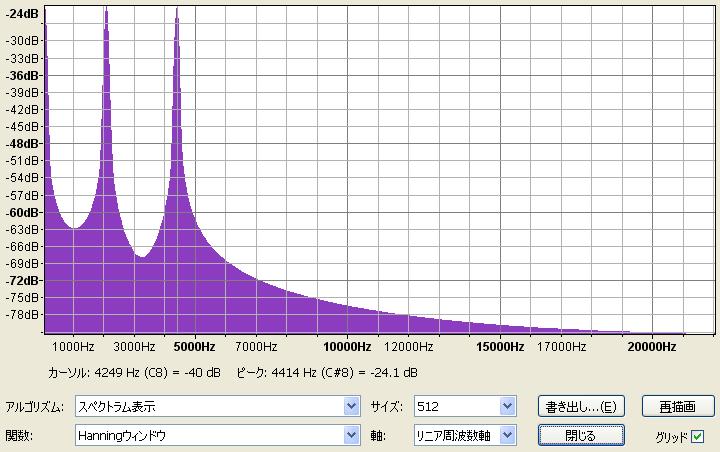Expand the 関数 dropdown showing Hanningウィンドウ
This screenshot has height=452, width=720.
[350, 435]
